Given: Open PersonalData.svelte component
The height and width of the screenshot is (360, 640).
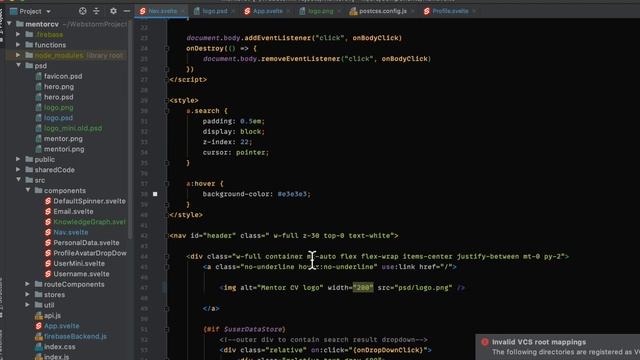Looking at the screenshot, I should pos(87,243).
